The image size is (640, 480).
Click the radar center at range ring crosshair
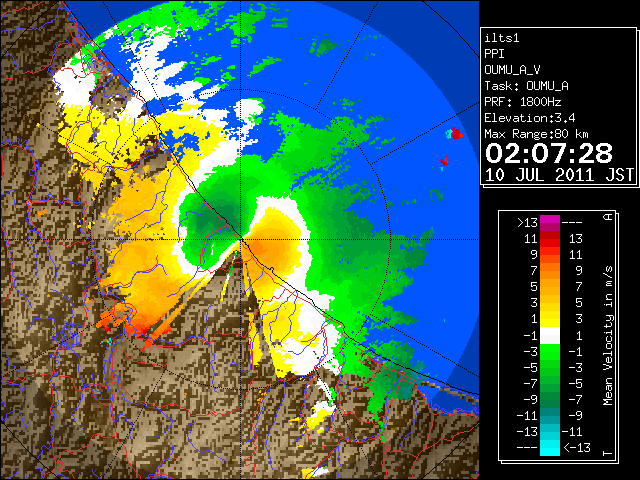click(240, 239)
